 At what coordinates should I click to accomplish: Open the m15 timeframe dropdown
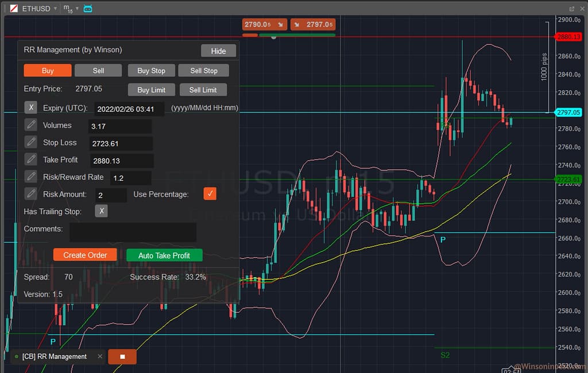tap(68, 9)
